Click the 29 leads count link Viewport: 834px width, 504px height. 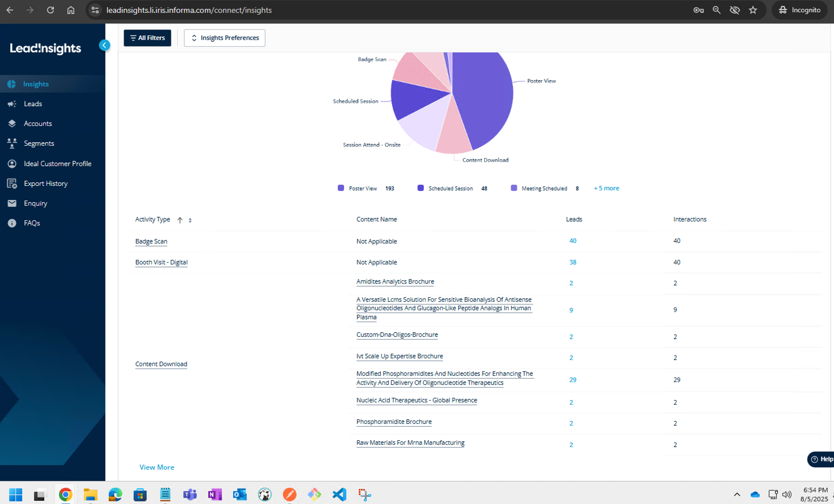click(x=573, y=380)
